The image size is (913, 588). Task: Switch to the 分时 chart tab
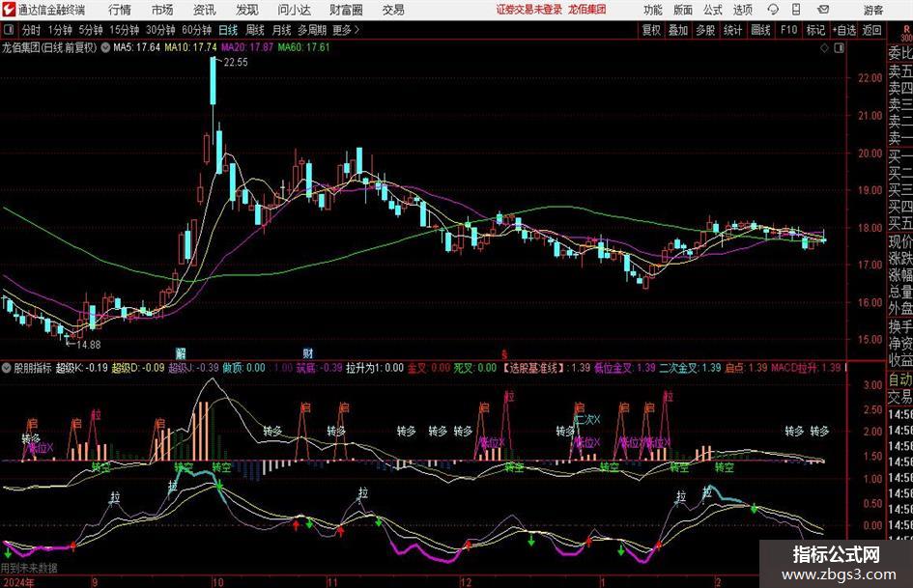31,30
